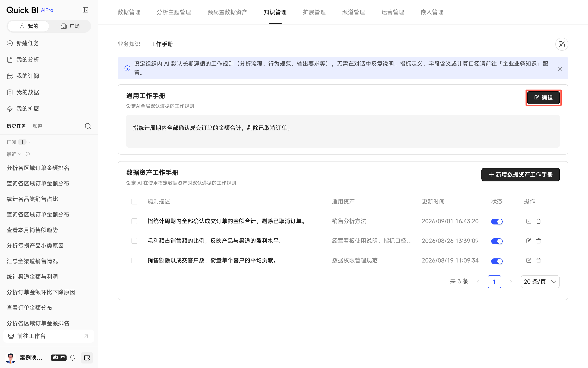Viewport: 588px width, 368px height.
Task: Check the 销售额除以成交客户数 row checkbox
Action: pos(134,260)
